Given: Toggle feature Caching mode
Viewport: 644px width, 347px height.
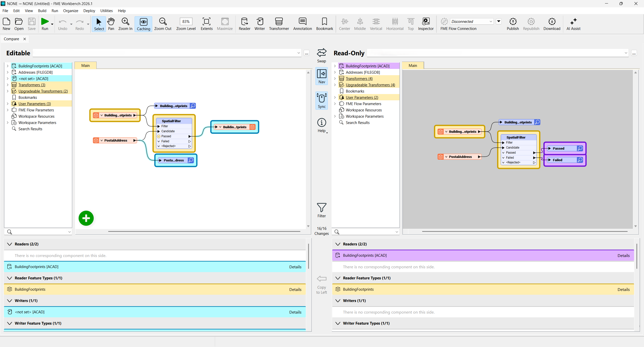Looking at the screenshot, I should (143, 24).
